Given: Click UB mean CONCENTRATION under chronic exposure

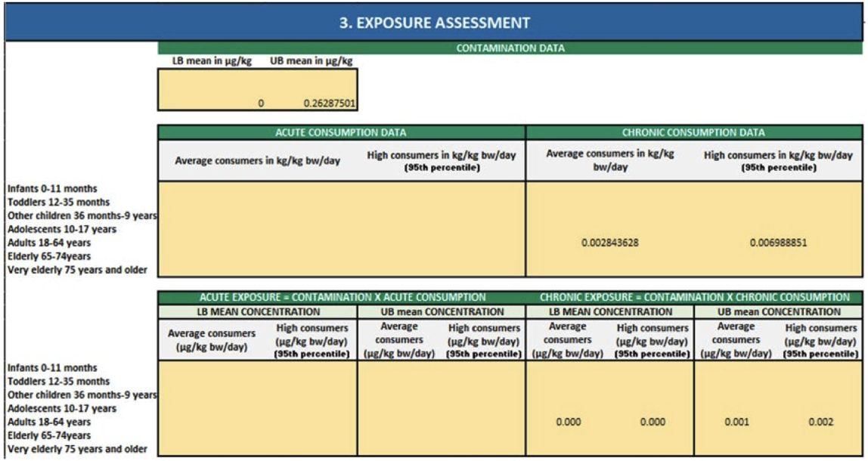Looking at the screenshot, I should (x=778, y=311).
